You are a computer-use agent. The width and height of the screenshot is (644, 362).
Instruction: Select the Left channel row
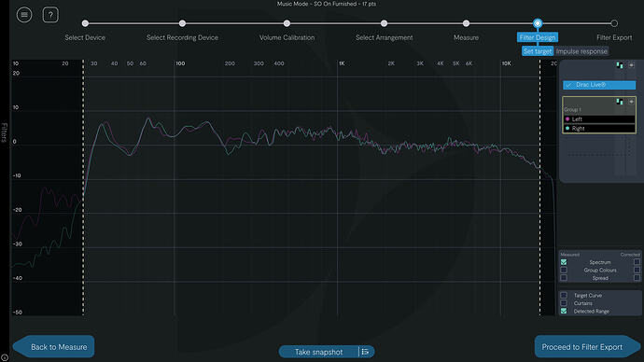599,119
